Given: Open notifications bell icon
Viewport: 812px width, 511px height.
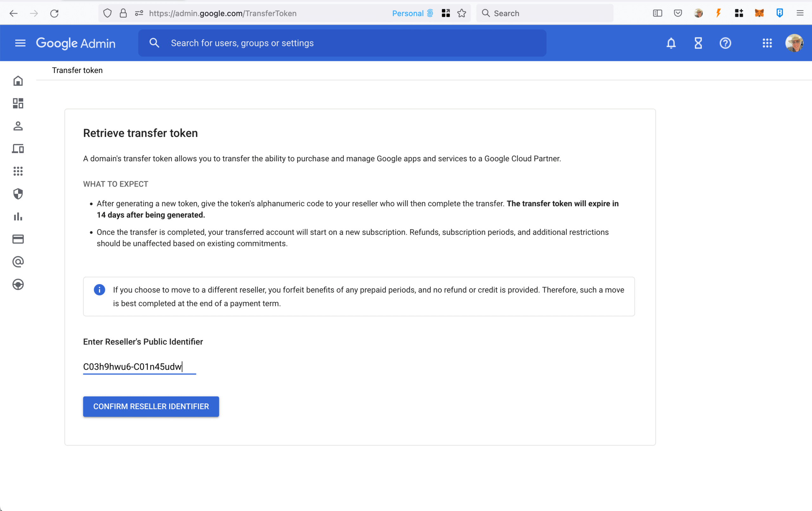Looking at the screenshot, I should point(671,43).
